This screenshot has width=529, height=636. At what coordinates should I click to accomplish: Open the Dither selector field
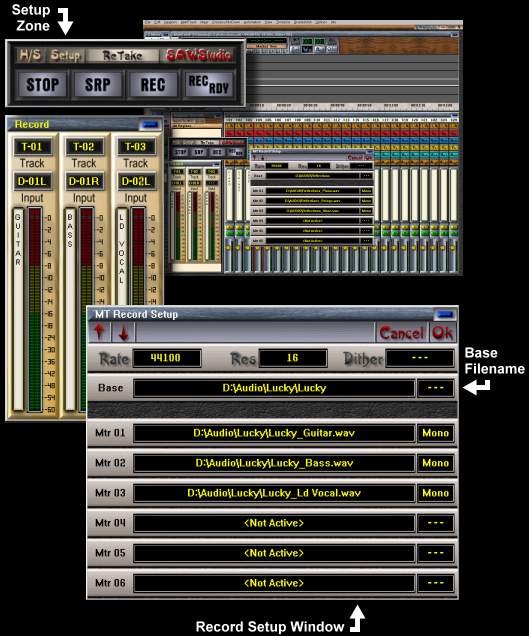point(419,358)
